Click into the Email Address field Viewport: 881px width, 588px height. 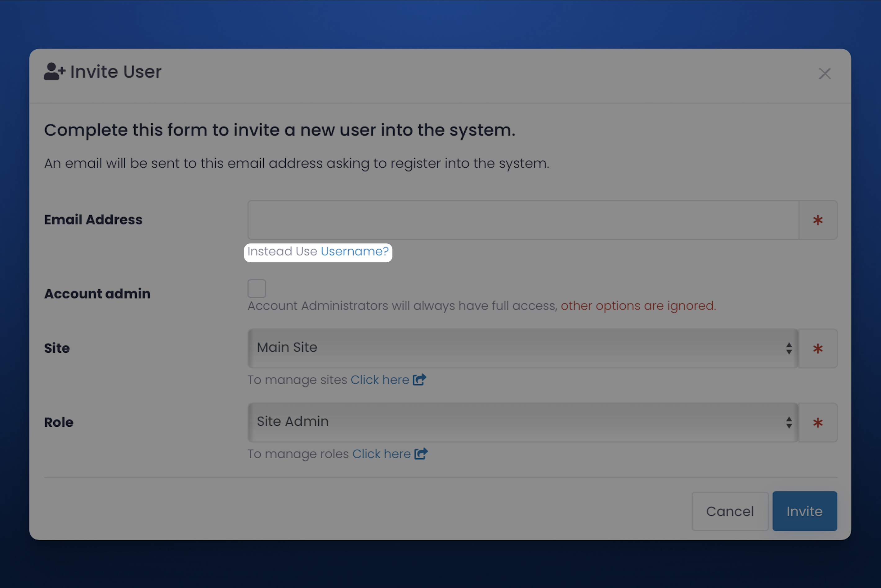coord(523,220)
